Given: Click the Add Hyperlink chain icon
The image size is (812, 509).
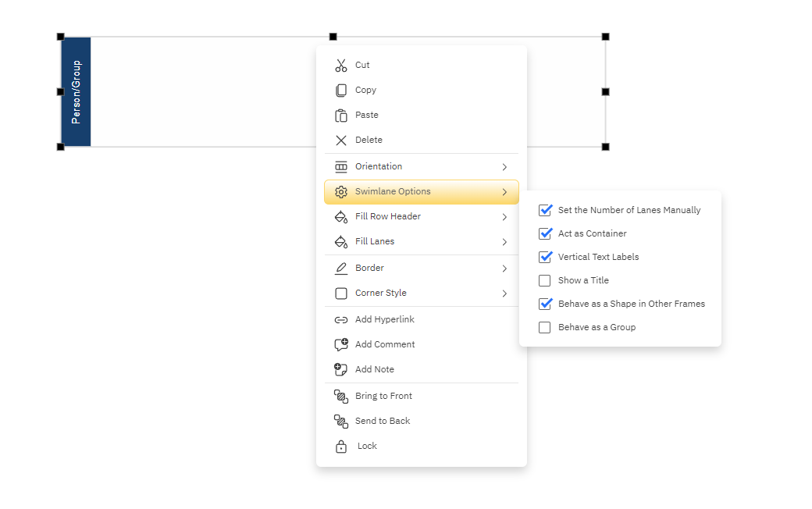Looking at the screenshot, I should coord(341,320).
